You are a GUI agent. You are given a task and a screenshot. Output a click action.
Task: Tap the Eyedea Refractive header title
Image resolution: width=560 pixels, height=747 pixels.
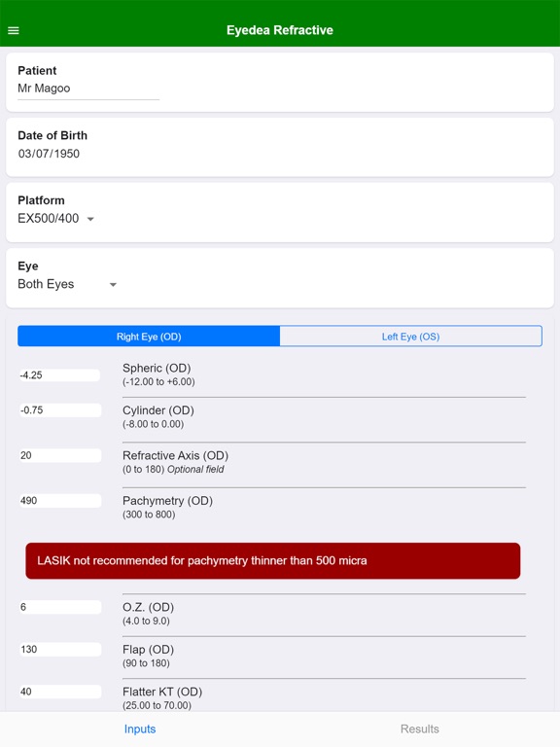(x=280, y=30)
